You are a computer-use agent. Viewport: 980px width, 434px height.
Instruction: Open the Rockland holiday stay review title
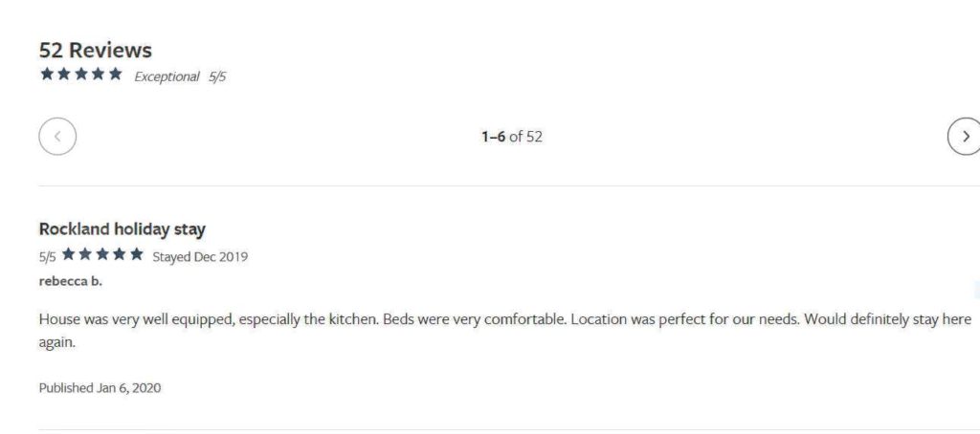point(122,229)
